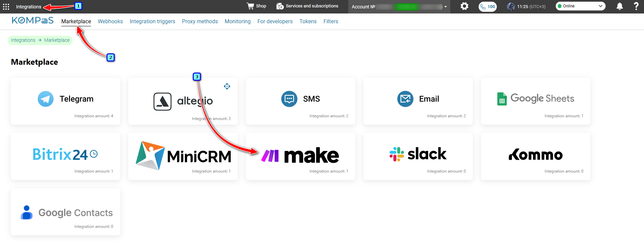
Task: Click Google Sheets 'Integration amount: 1' text
Action: pos(564,116)
